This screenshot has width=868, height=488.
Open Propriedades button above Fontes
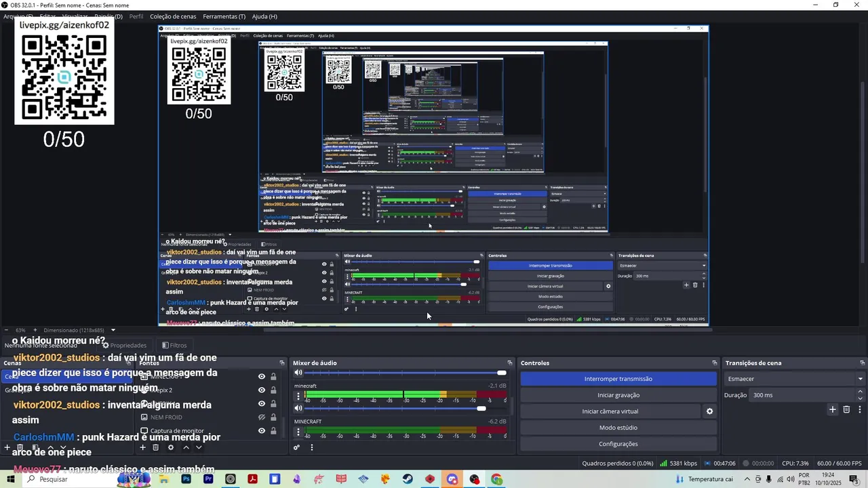[x=124, y=345]
